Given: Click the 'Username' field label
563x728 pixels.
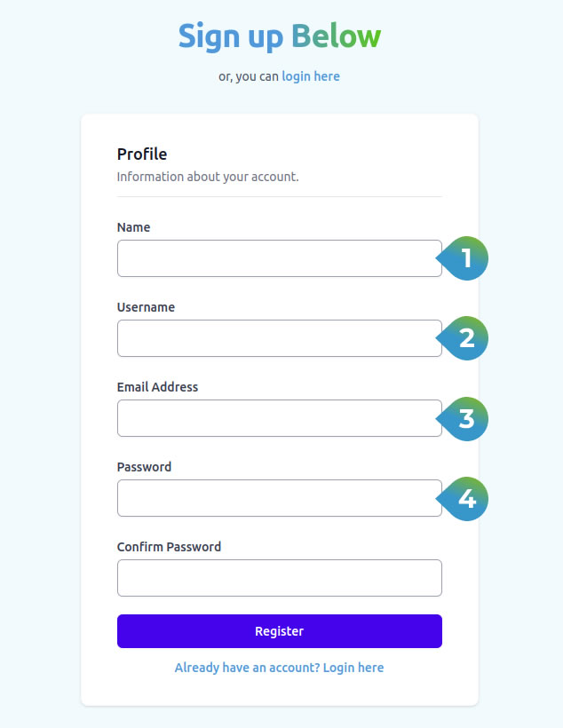Looking at the screenshot, I should [146, 307].
